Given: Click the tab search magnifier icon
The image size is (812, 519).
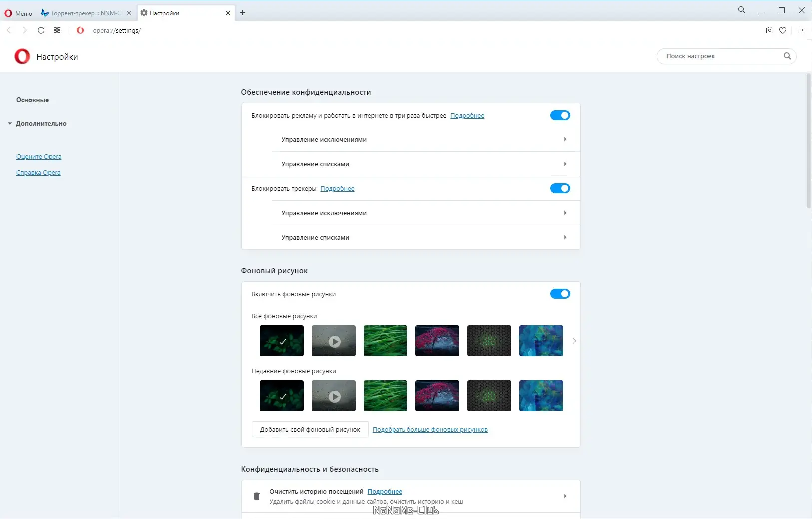Looking at the screenshot, I should [x=742, y=10].
